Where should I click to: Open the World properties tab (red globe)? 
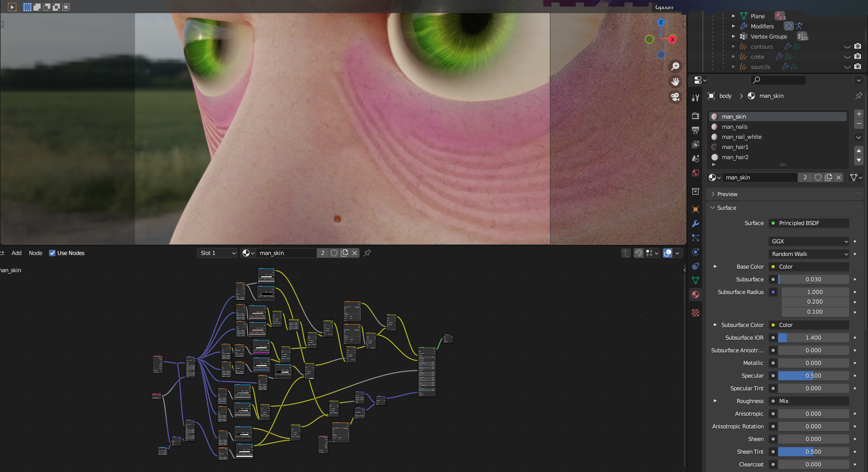(696, 173)
